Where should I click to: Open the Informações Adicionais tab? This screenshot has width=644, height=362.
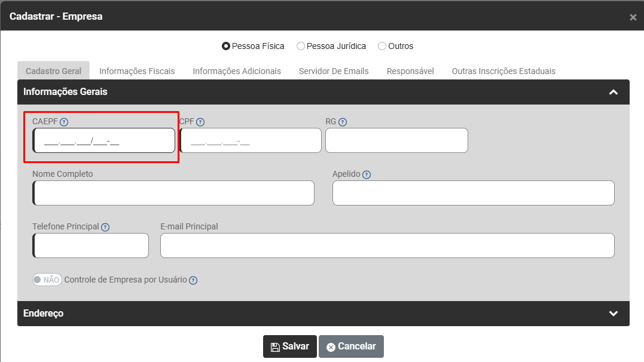[x=237, y=71]
